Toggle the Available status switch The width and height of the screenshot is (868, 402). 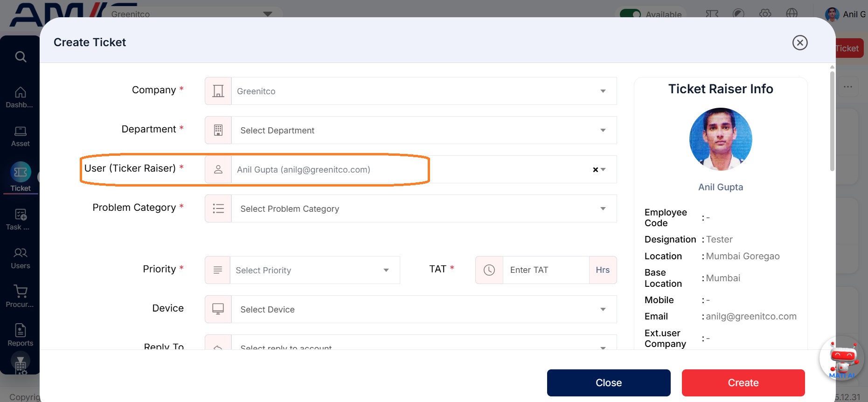[630, 14]
